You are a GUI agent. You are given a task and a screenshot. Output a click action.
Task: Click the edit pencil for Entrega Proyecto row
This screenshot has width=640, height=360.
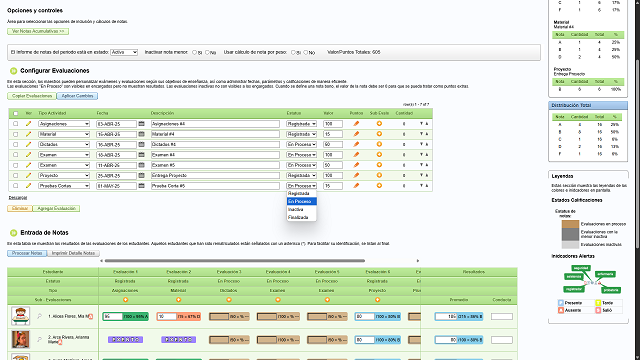pos(28,176)
